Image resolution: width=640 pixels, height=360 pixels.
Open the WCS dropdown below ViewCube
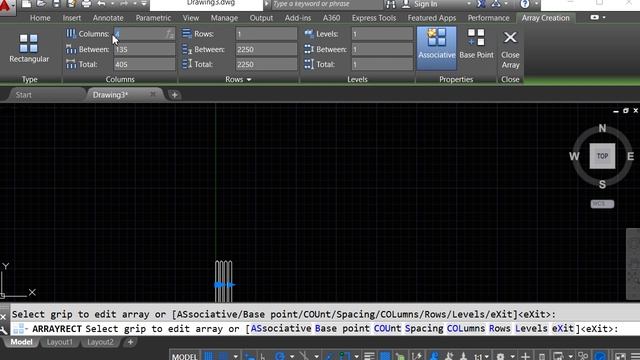tap(602, 204)
